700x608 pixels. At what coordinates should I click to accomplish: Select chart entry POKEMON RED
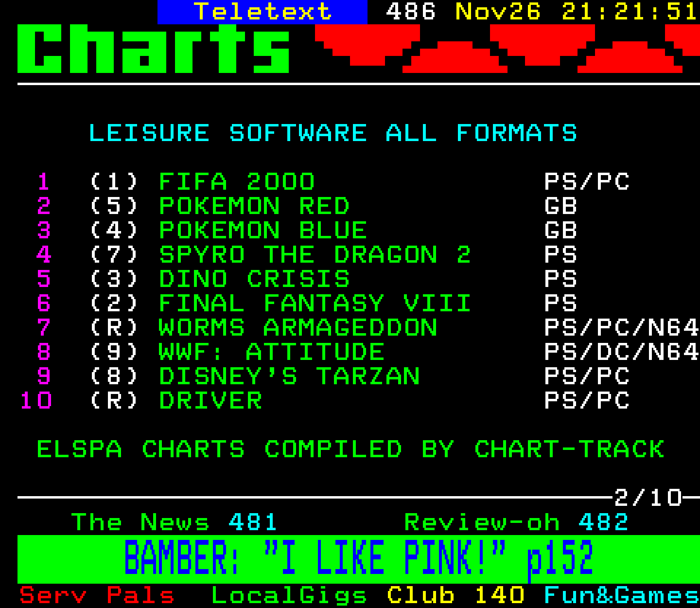click(x=254, y=206)
